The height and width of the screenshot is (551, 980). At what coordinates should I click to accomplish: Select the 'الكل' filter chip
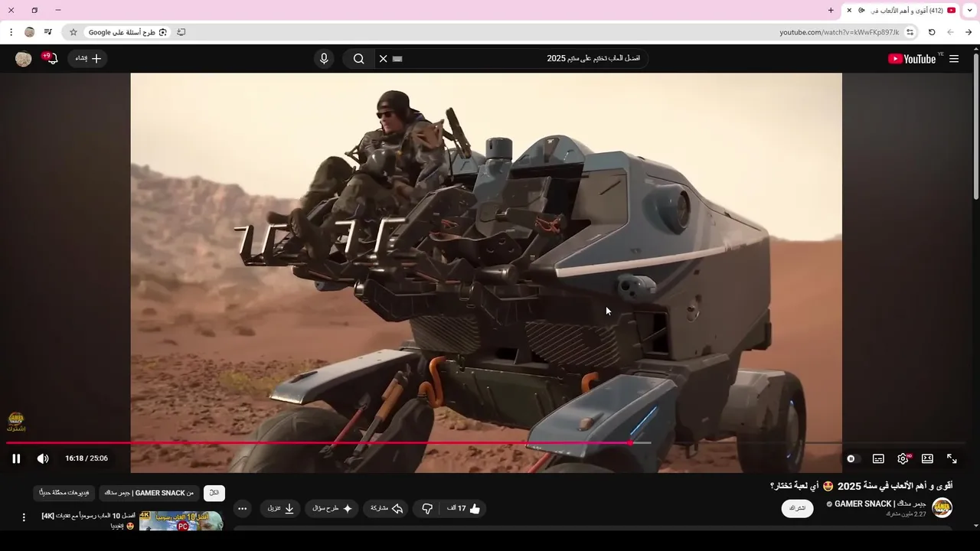click(214, 493)
